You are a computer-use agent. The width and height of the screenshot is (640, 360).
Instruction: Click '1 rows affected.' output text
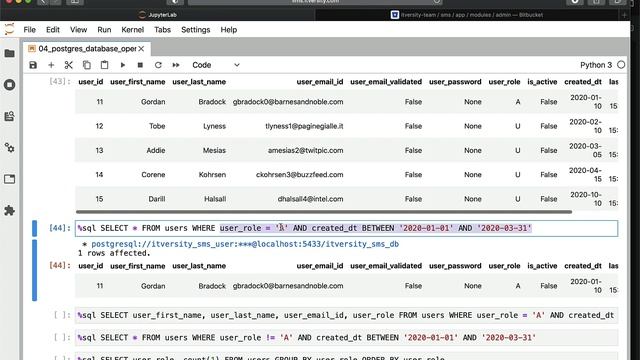pyautogui.click(x=114, y=253)
